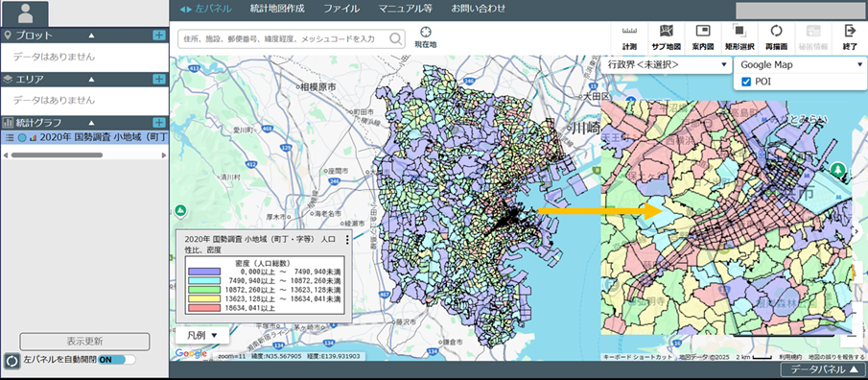Screen dimensions: 868x380
Task: Open the 利用規約 link on map
Action: [x=790, y=357]
